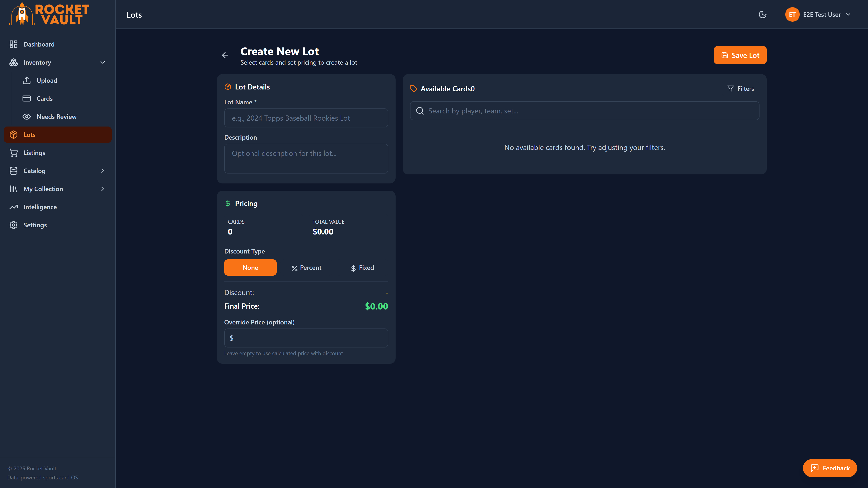Select the Percent discount type
The image size is (868, 488).
click(x=306, y=267)
